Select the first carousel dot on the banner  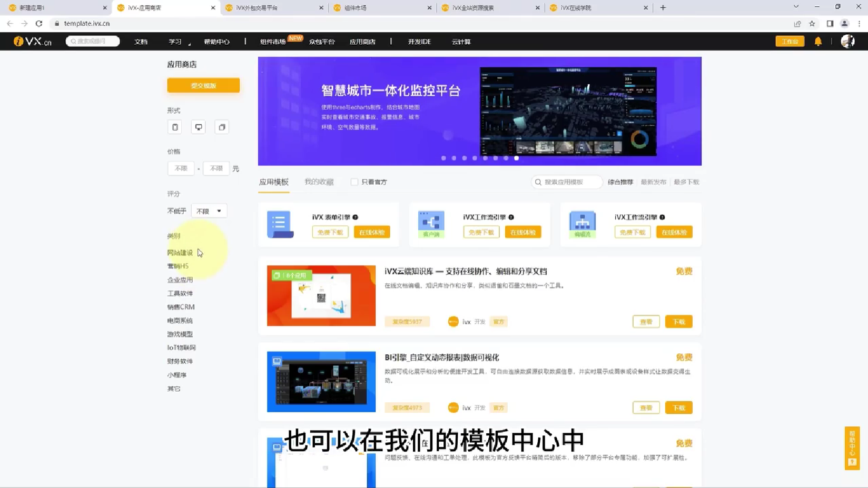443,158
